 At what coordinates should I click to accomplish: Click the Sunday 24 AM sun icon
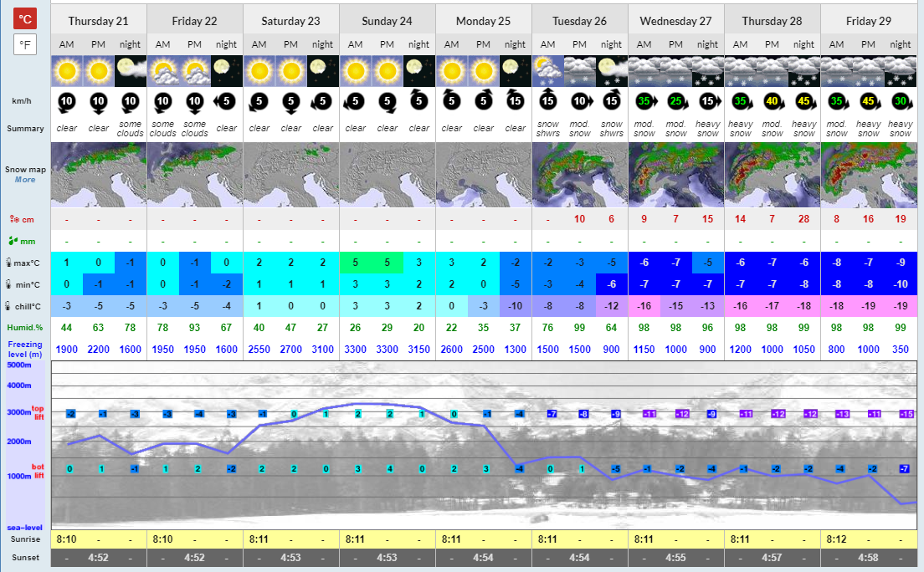point(356,71)
